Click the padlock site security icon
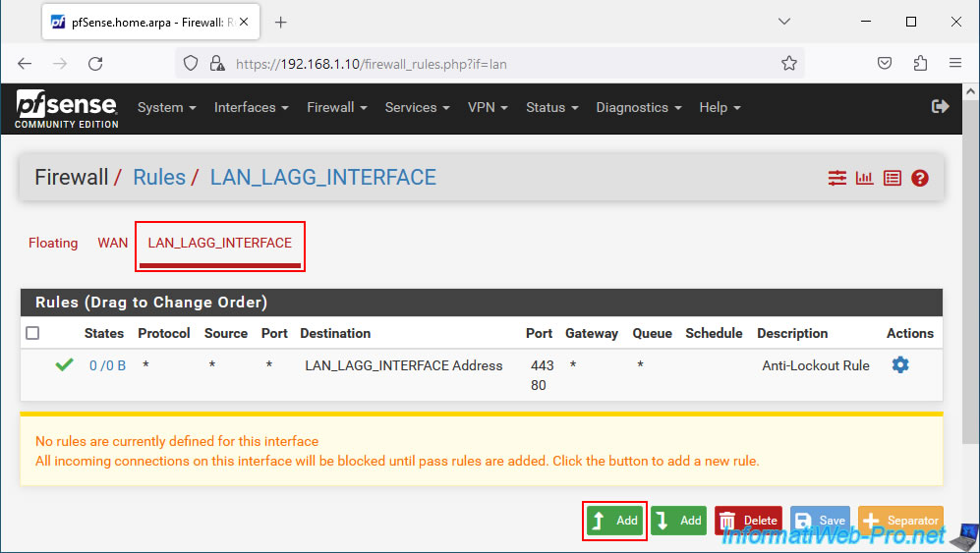This screenshot has width=980, height=553. click(x=217, y=64)
